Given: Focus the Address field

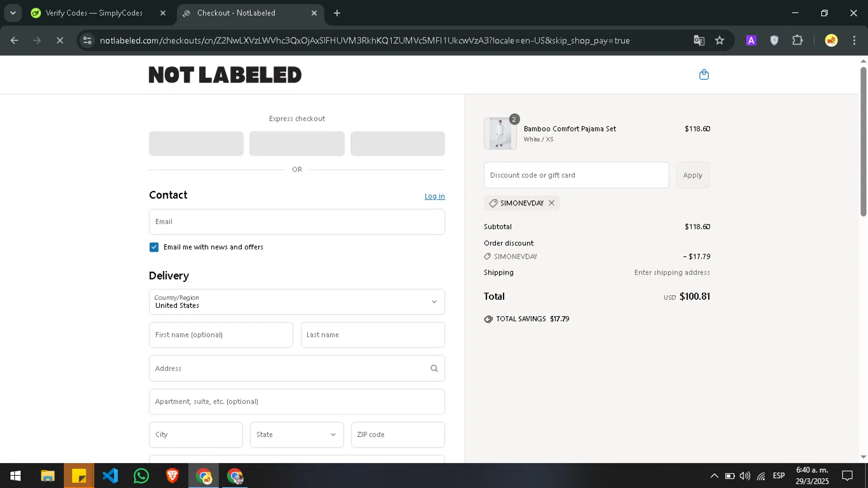Looking at the screenshot, I should pos(297,368).
